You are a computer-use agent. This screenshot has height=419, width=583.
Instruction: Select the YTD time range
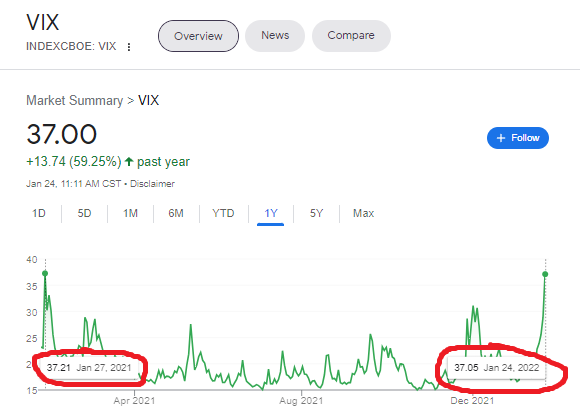223,213
